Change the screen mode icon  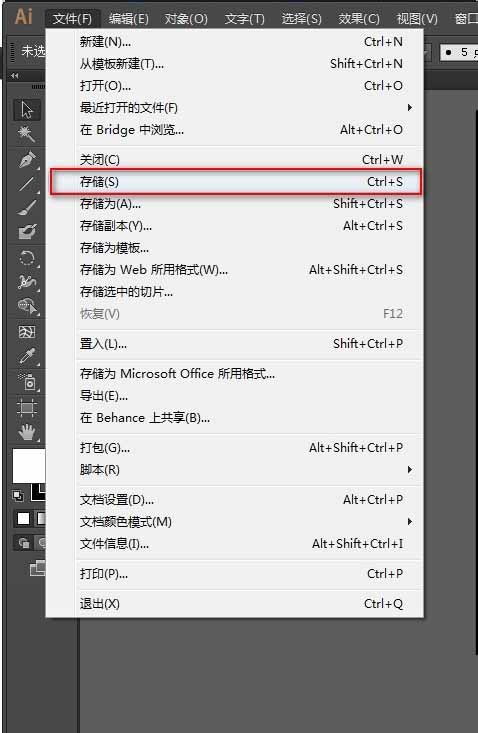click(37, 568)
